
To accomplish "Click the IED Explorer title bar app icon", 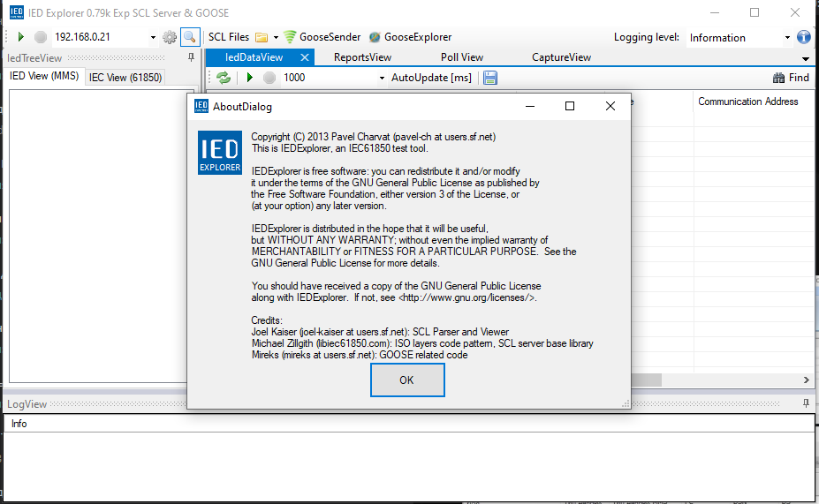I will (x=16, y=12).
